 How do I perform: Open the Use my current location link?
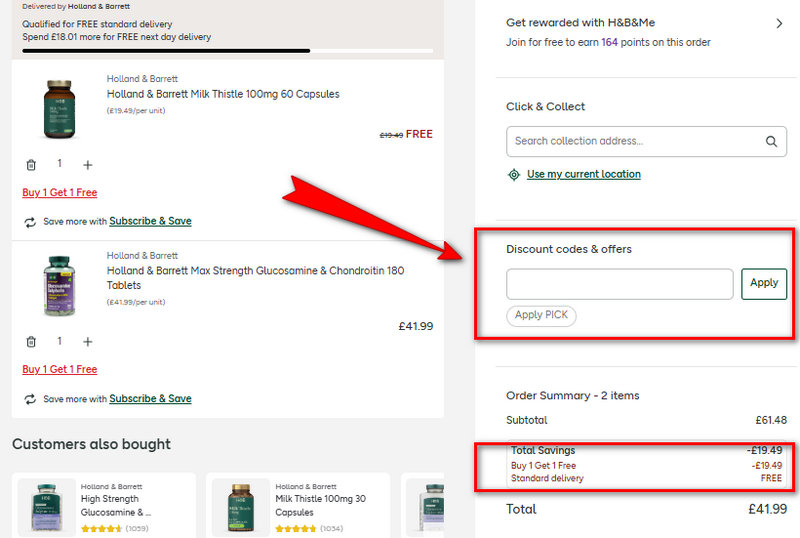[x=583, y=174]
